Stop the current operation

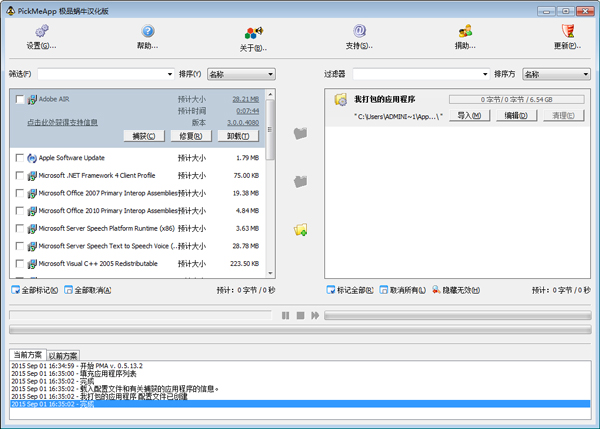point(300,315)
